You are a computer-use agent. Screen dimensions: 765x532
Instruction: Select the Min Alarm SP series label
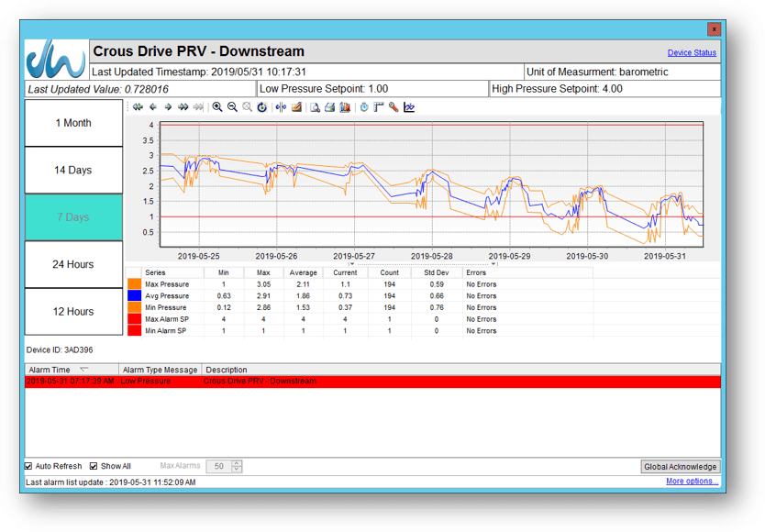(165, 331)
